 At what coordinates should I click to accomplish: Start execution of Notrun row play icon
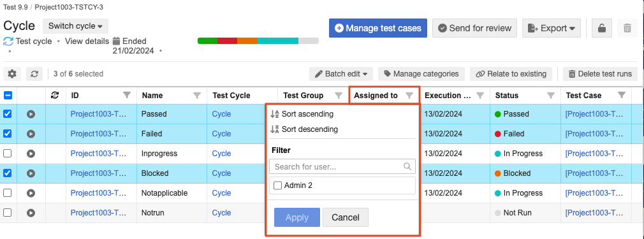31,213
